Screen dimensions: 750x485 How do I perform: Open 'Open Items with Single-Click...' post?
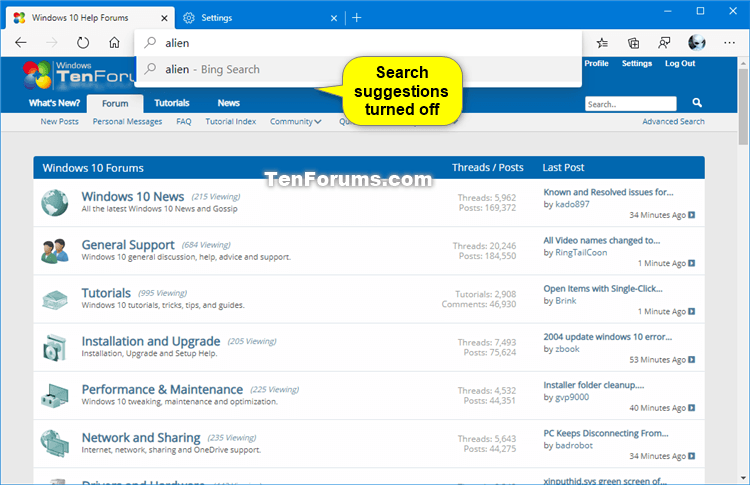coord(603,289)
